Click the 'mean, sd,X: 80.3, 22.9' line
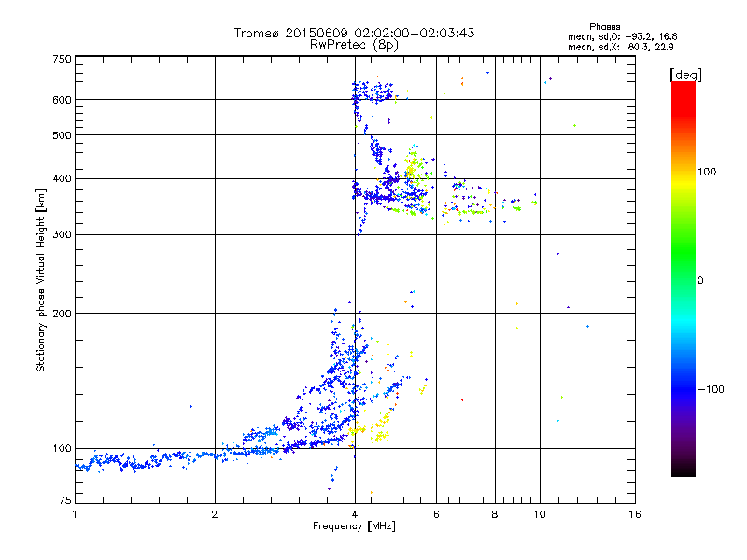This screenshot has width=747, height=560. click(620, 47)
